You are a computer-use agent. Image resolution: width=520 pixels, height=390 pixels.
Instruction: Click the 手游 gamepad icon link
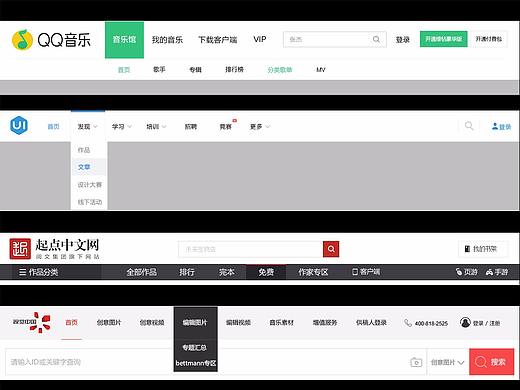(497, 272)
